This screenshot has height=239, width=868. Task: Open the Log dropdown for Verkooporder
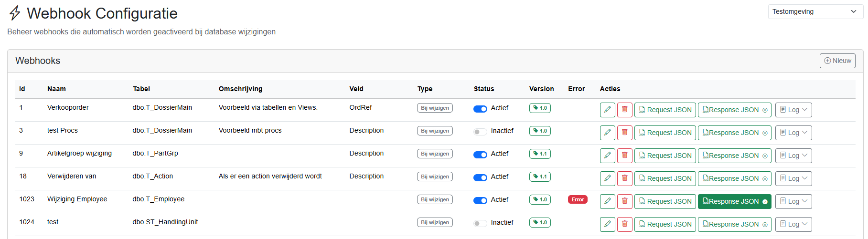click(793, 110)
